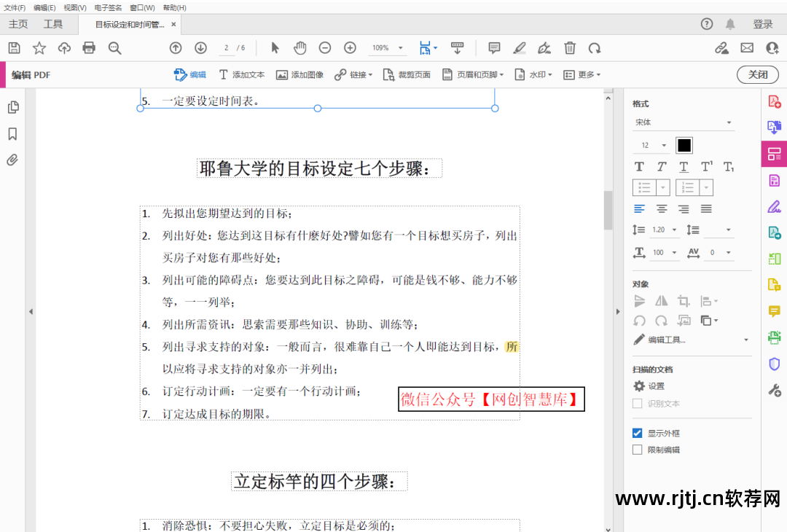The image size is (787, 532).
Task: Open the 编辑(E) menu
Action: (44, 7)
